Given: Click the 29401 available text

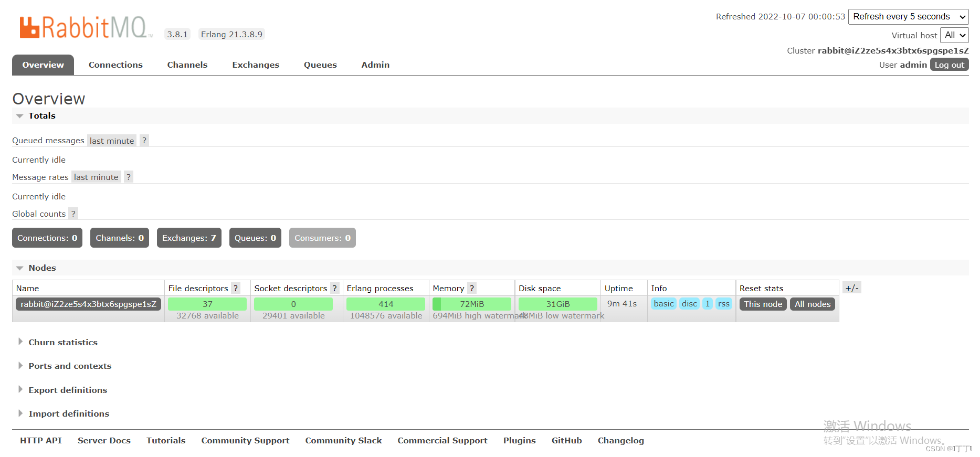Looking at the screenshot, I should click(x=293, y=316).
